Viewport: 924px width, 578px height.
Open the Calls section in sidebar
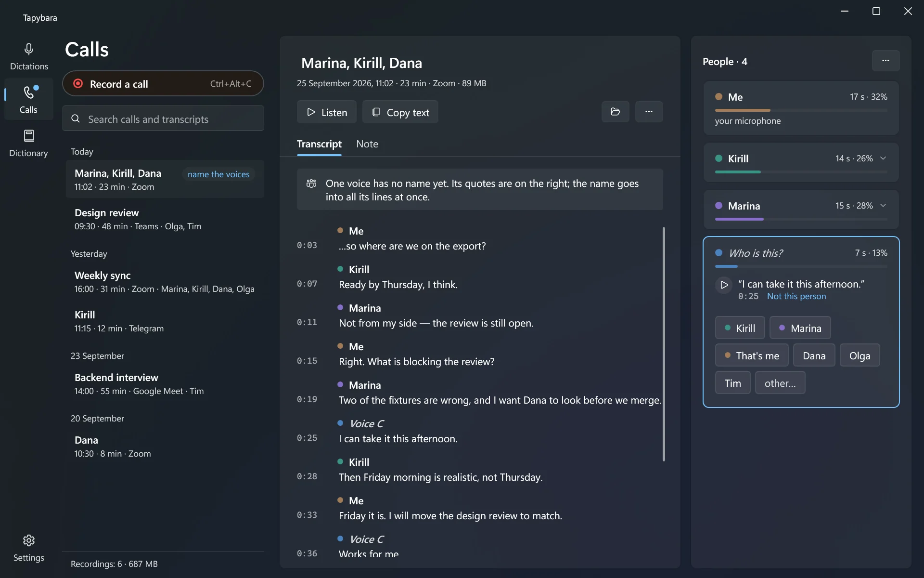(x=29, y=100)
